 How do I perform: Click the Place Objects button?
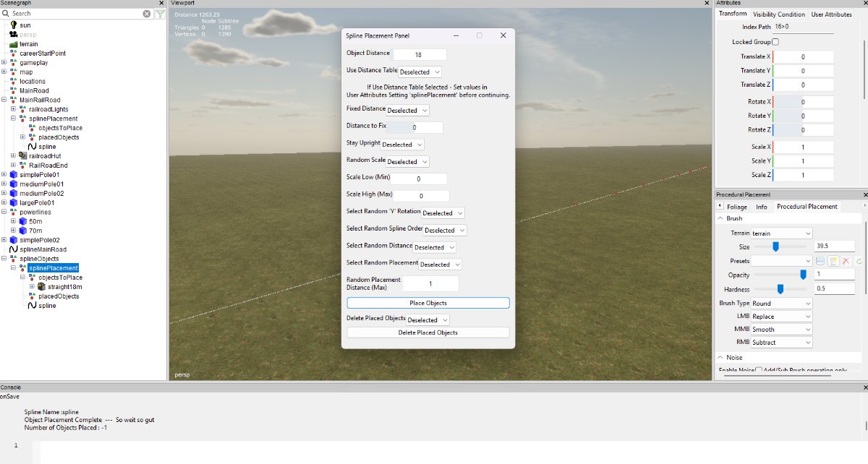click(428, 303)
